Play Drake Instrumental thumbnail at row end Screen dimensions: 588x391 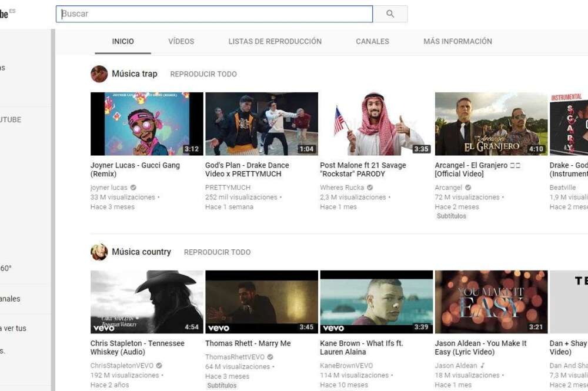pos(569,123)
